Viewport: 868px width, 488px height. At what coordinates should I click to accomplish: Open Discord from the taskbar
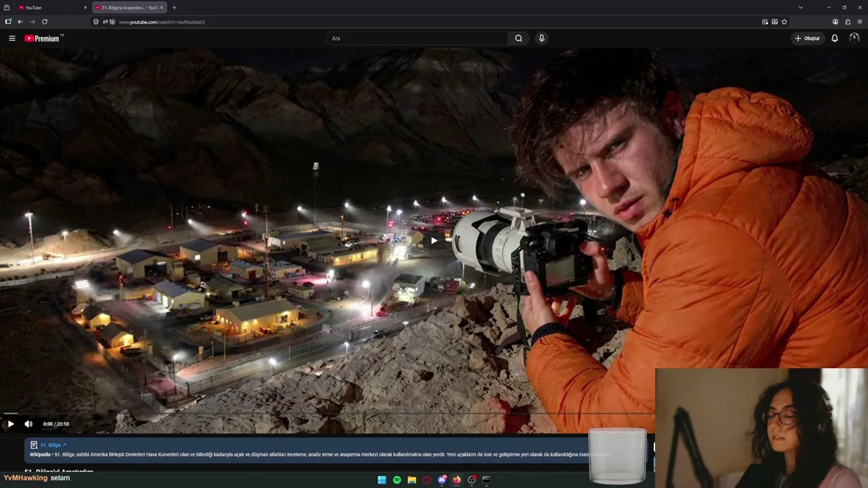pos(442,480)
